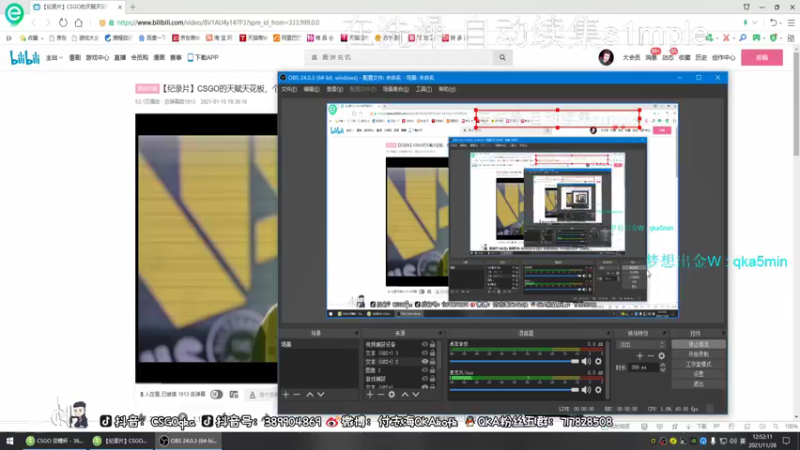Viewport: 800px width, 450px height.
Task: Open the 麦克风/Aux audio settings gear
Action: pyautogui.click(x=598, y=390)
